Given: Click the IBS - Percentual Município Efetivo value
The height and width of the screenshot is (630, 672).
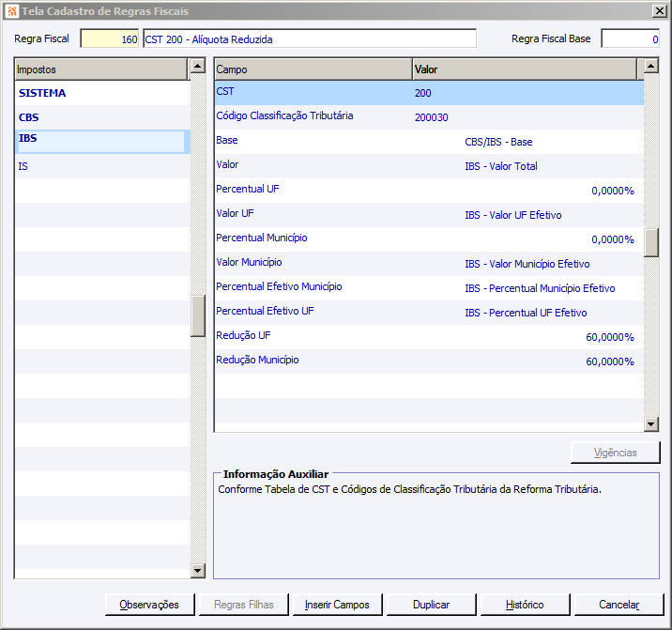Looking at the screenshot, I should 540,288.
